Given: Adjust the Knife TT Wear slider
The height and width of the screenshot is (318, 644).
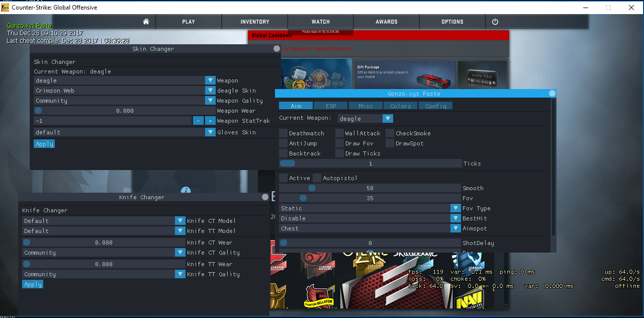Looking at the screenshot, I should click(104, 264).
